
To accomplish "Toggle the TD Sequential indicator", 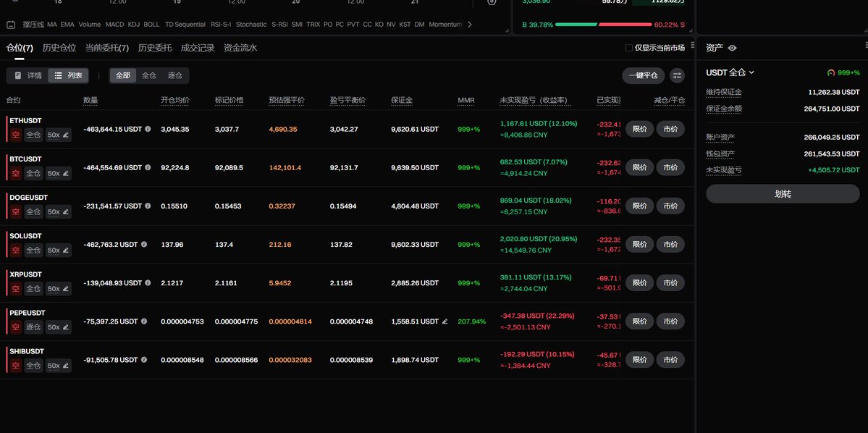I will point(185,25).
